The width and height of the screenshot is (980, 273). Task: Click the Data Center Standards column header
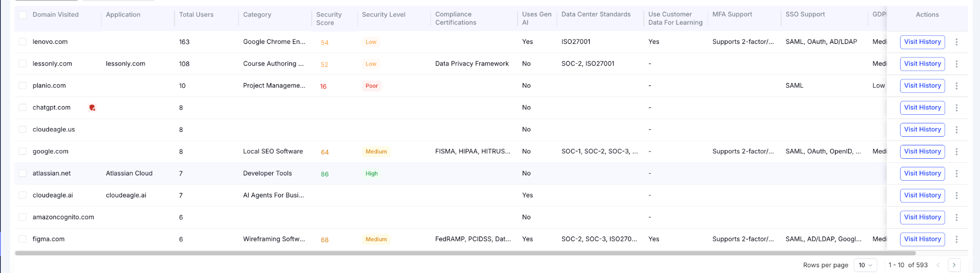pyautogui.click(x=596, y=14)
